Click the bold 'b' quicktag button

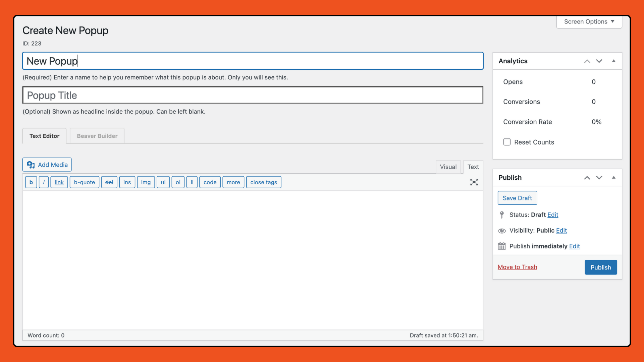click(31, 182)
